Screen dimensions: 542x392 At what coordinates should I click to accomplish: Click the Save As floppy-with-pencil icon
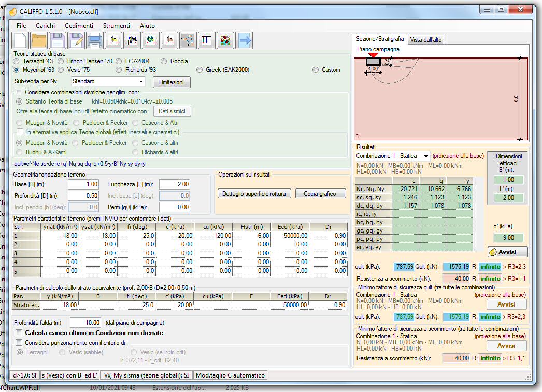76,40
